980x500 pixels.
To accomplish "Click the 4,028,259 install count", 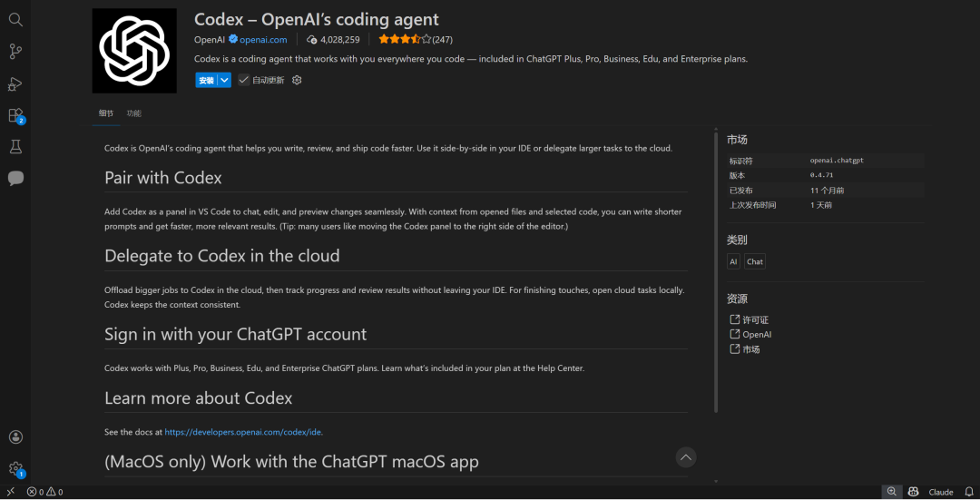I will tap(340, 39).
